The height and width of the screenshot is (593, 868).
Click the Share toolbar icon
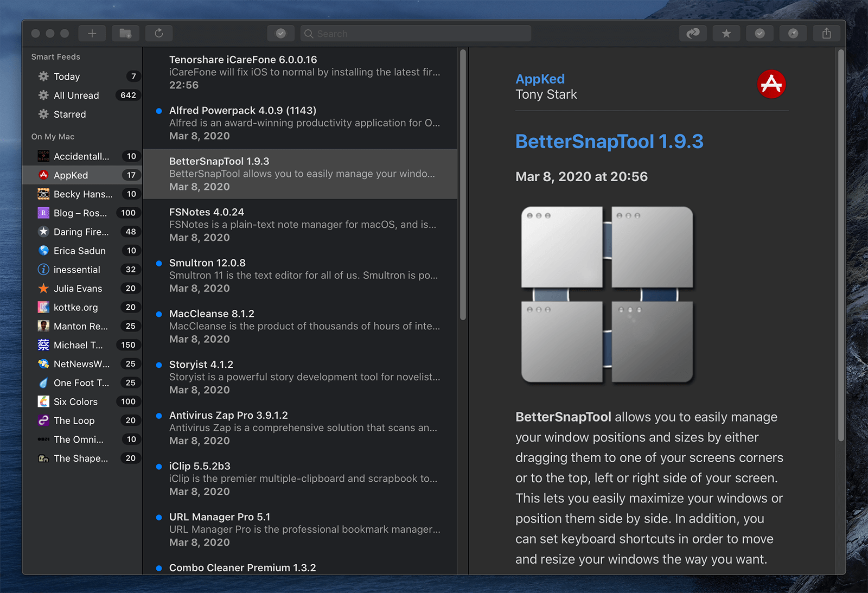pyautogui.click(x=827, y=34)
